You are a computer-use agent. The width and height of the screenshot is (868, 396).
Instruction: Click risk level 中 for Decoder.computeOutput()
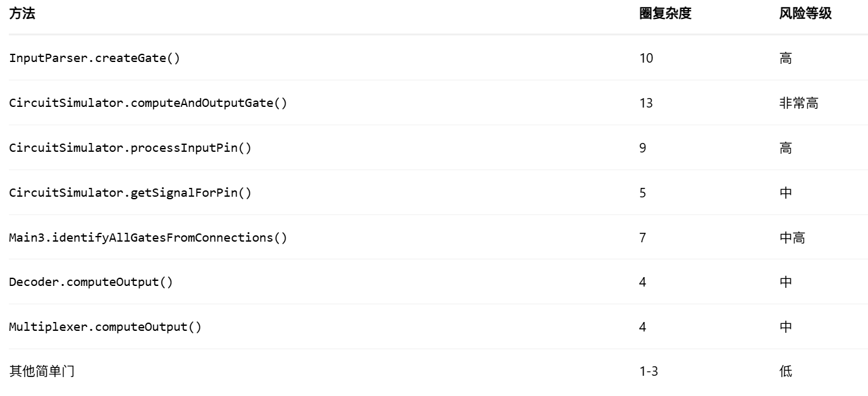pos(786,282)
